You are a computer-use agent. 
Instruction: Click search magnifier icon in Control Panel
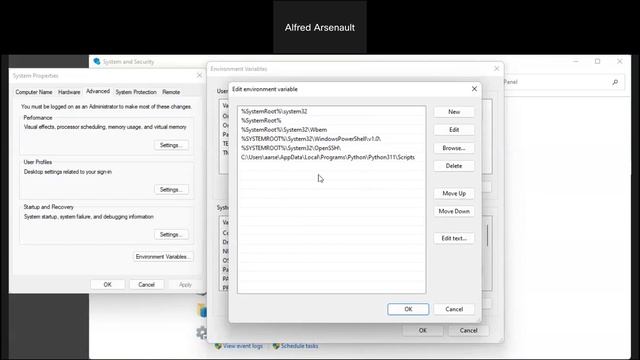[x=615, y=82]
